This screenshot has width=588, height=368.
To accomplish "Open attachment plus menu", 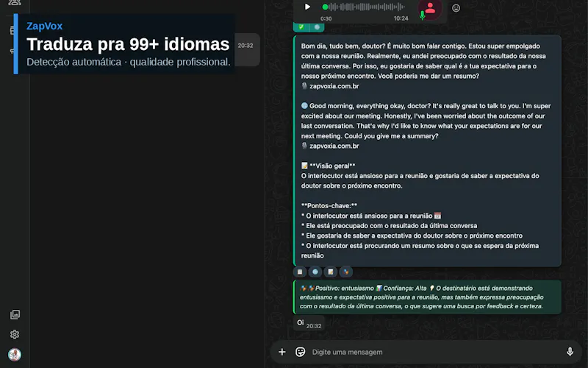I will click(x=282, y=352).
